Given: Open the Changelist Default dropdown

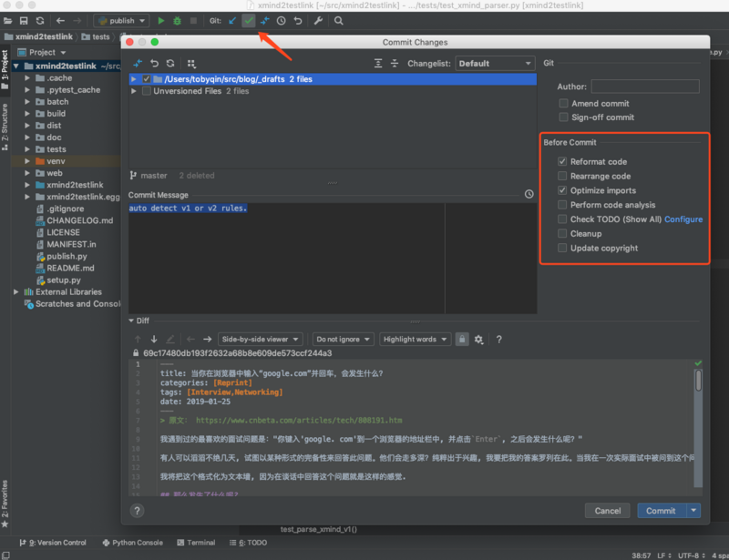Looking at the screenshot, I should [495, 63].
